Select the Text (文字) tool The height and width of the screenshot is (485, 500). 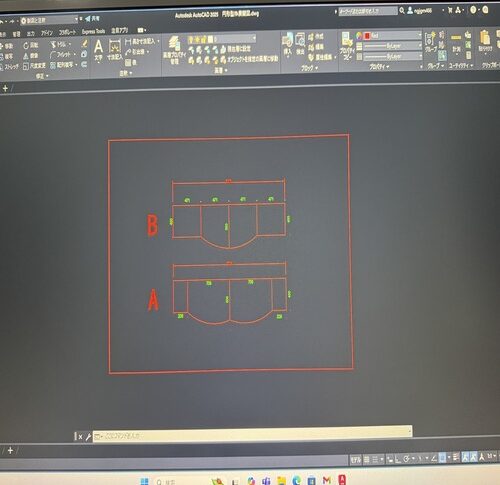pyautogui.click(x=98, y=50)
